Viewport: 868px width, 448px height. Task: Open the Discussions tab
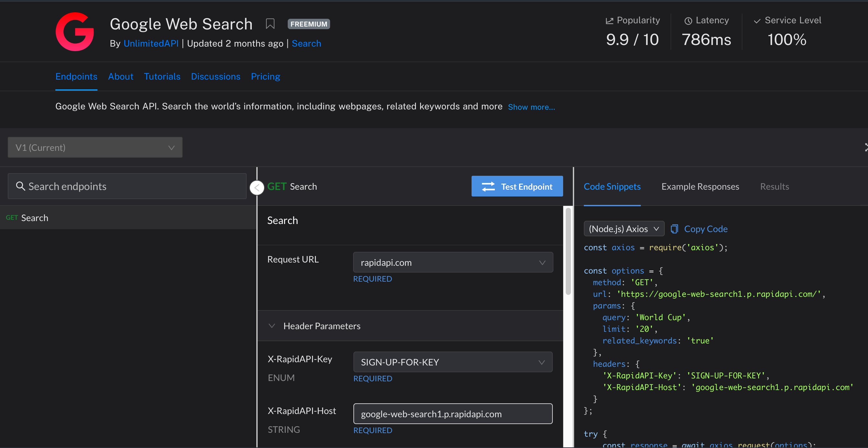[216, 76]
